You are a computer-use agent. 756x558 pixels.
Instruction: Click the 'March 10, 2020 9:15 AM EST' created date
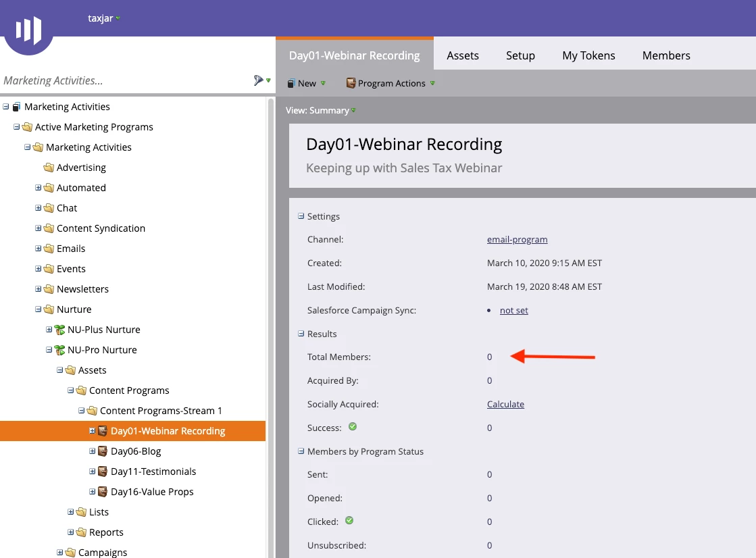click(x=545, y=263)
